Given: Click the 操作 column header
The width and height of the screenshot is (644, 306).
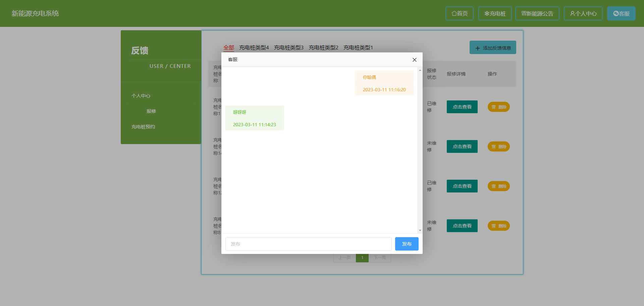Looking at the screenshot, I should click(492, 74).
